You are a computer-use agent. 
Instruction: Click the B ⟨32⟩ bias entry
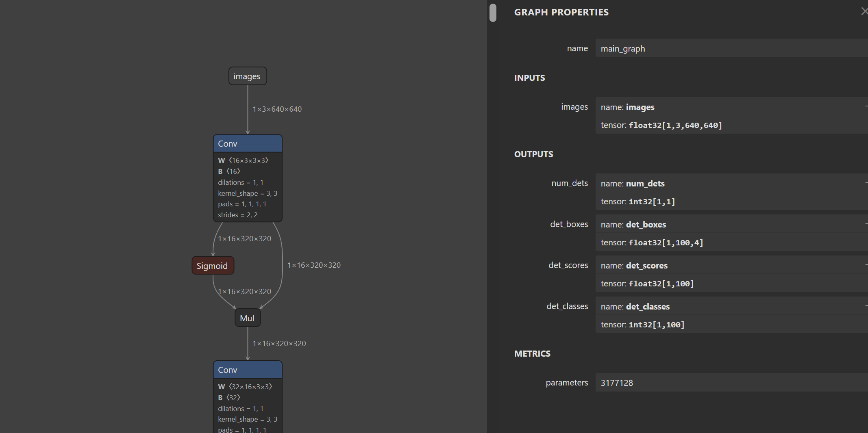[229, 398]
